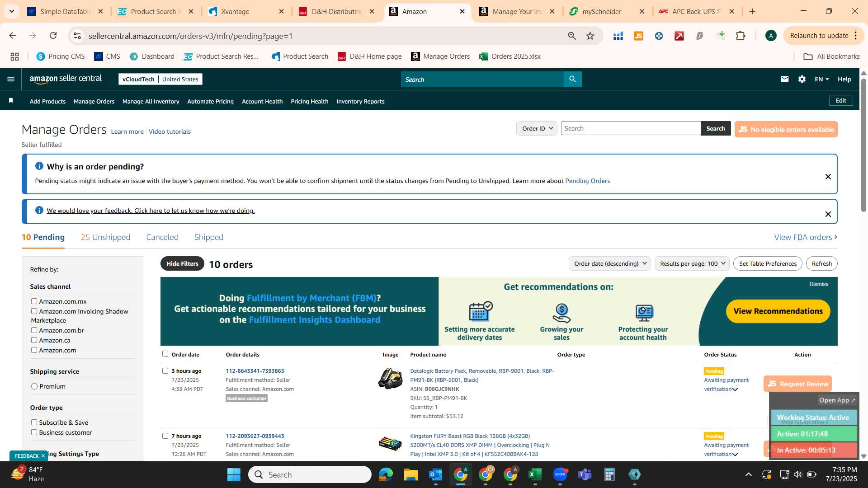Screen dimensions: 868x488
Task: Open Zoom from the taskbar
Action: [560, 474]
